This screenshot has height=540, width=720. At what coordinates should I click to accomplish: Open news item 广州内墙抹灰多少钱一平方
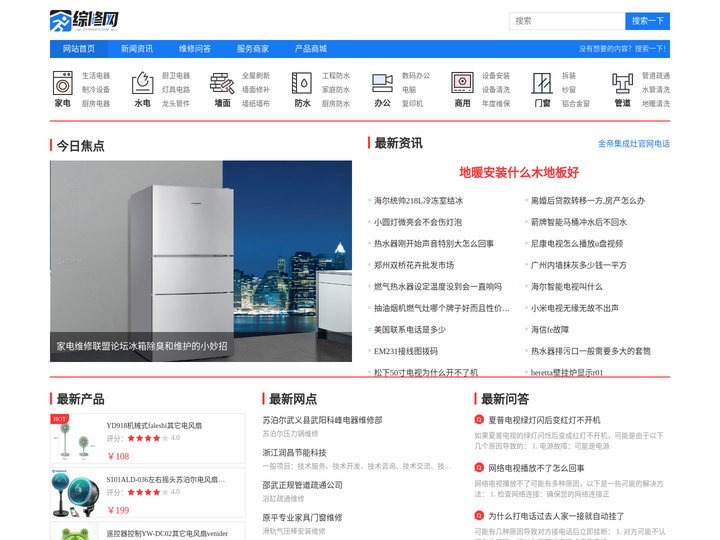(x=579, y=265)
